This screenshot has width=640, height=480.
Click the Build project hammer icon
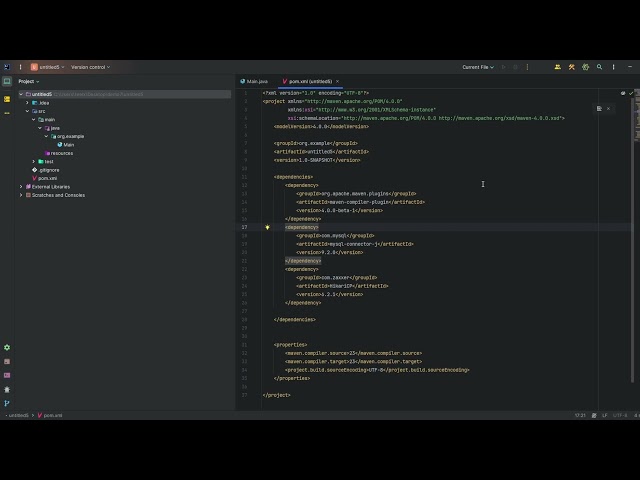571,67
